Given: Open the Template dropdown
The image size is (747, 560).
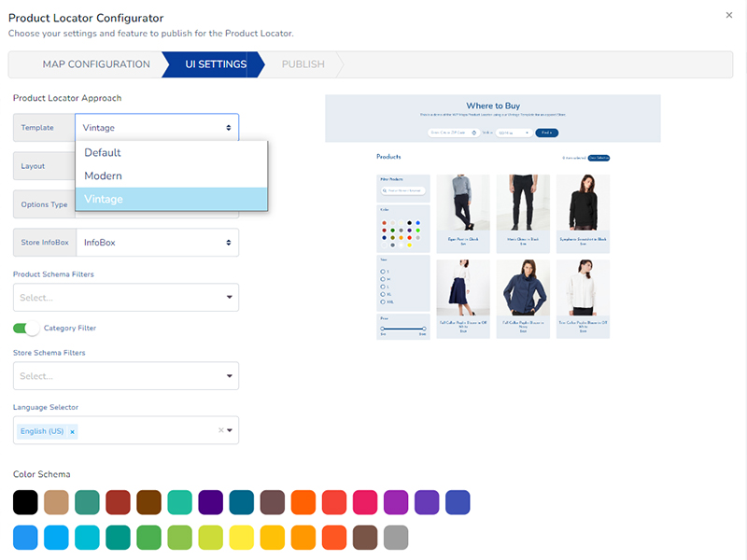Looking at the screenshot, I should (x=156, y=128).
